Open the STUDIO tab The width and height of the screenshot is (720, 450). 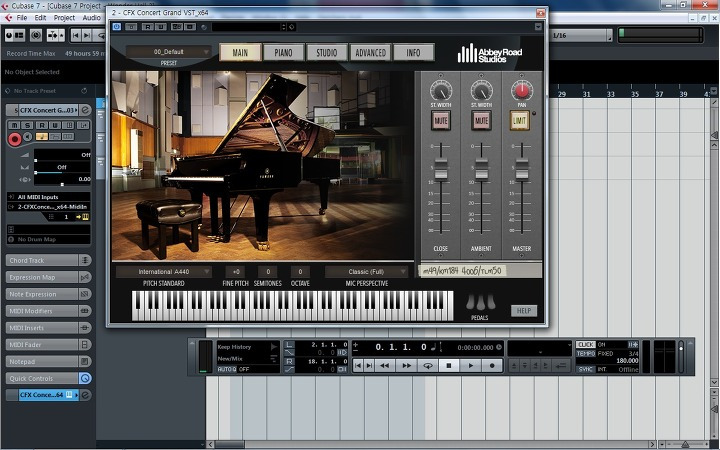pyautogui.click(x=326, y=53)
